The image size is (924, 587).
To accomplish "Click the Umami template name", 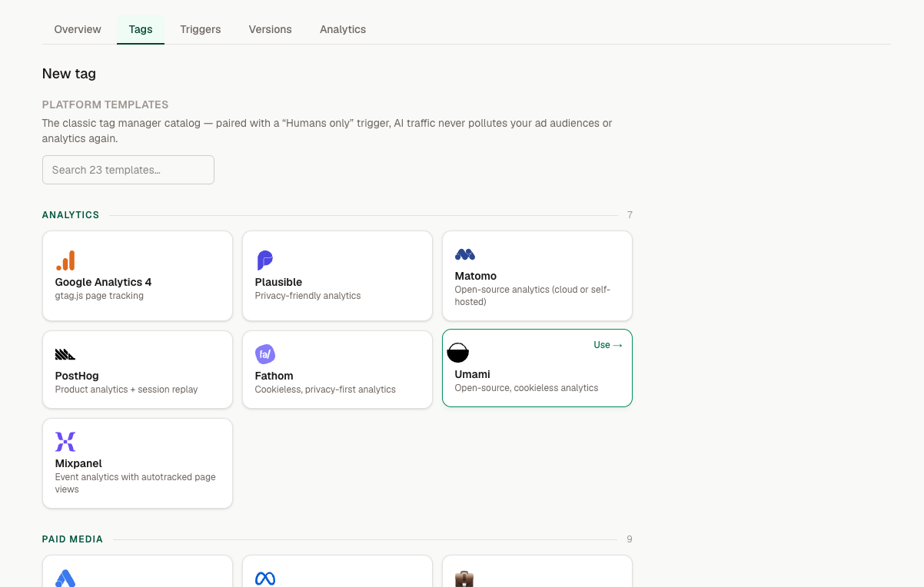I will (x=473, y=374).
